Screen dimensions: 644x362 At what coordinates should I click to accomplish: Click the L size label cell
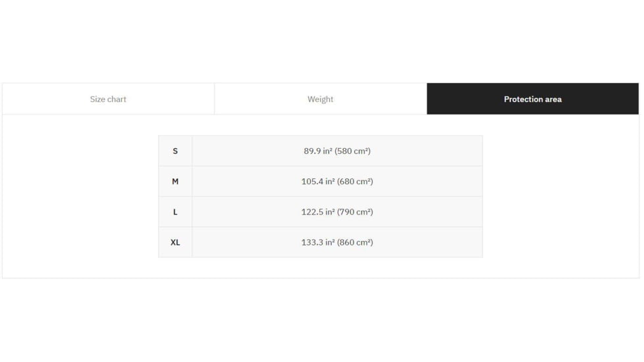pyautogui.click(x=175, y=212)
